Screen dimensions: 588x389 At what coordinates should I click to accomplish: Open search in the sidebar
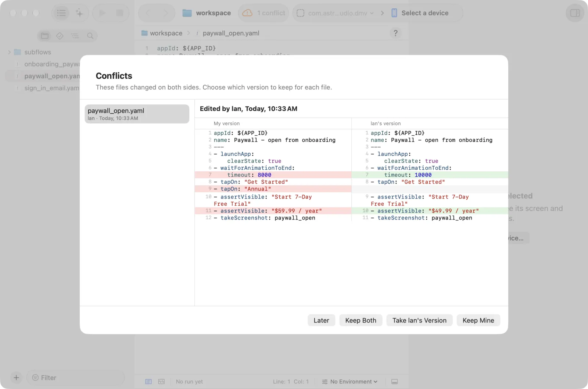click(90, 36)
